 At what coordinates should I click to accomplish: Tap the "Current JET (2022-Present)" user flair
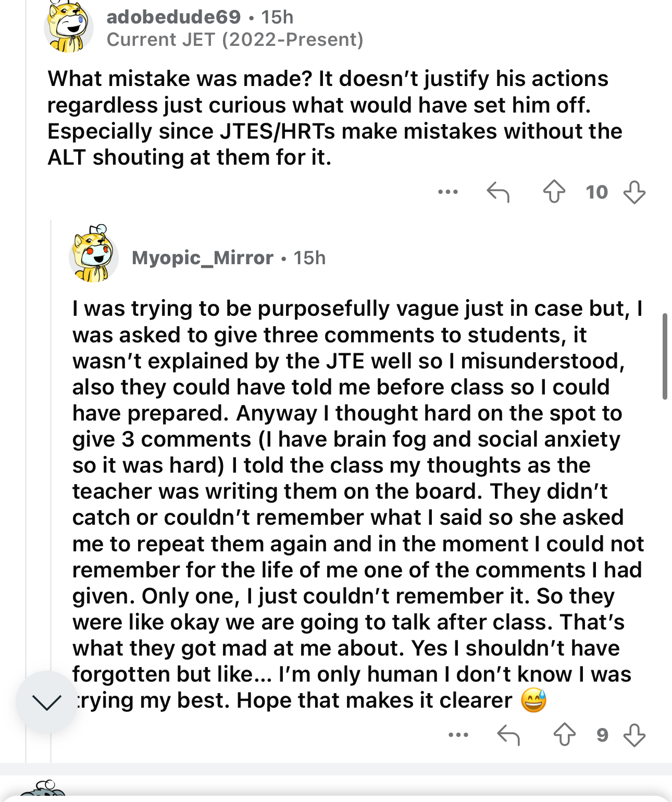tap(235, 40)
